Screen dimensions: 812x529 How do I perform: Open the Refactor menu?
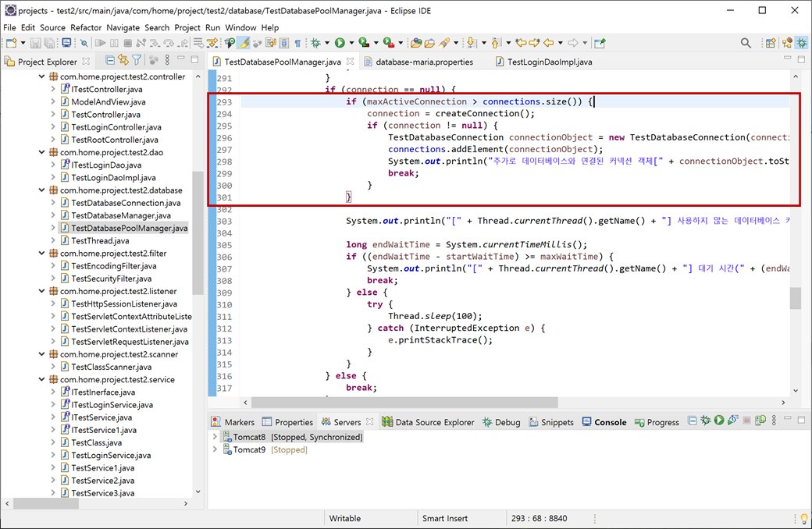click(86, 27)
